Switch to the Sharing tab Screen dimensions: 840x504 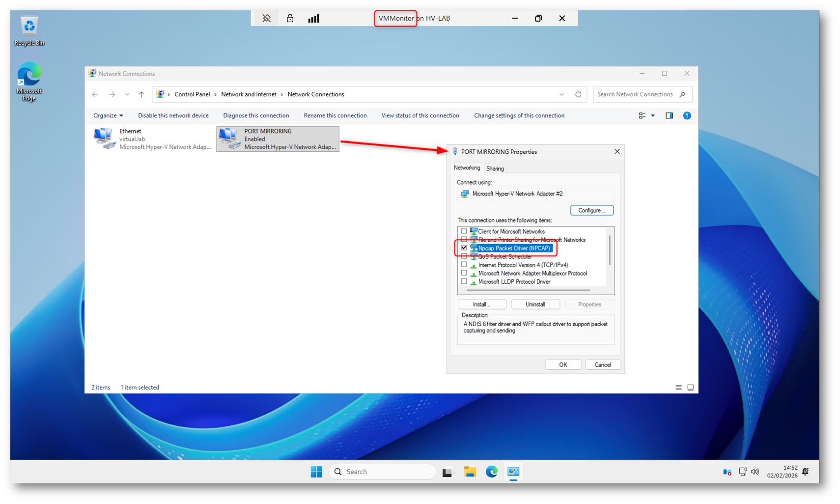[495, 168]
